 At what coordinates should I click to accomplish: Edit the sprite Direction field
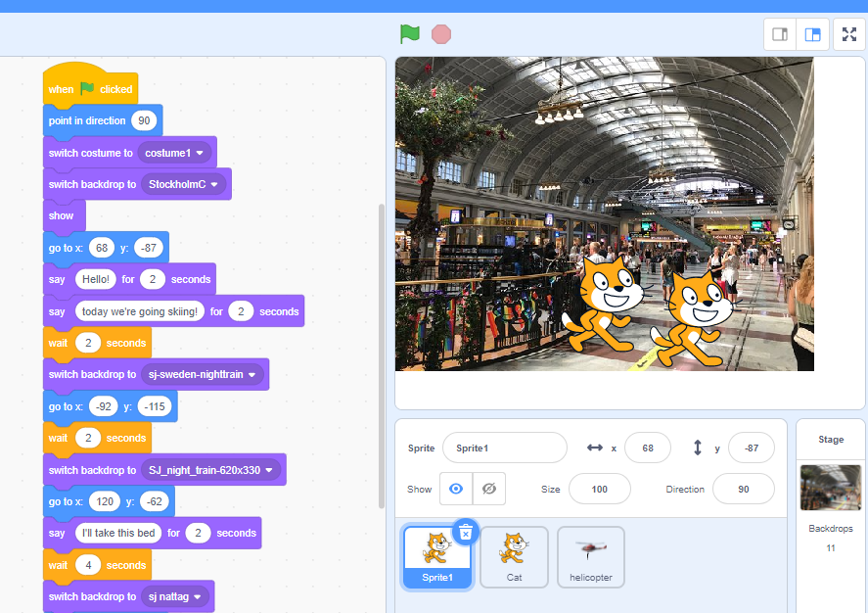tap(744, 489)
